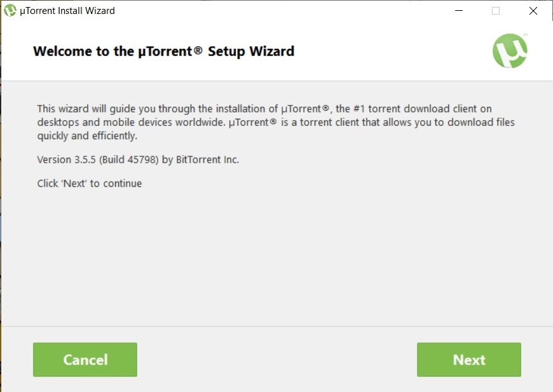Proceed with the green Next button
This screenshot has width=553, height=392.
(468, 360)
